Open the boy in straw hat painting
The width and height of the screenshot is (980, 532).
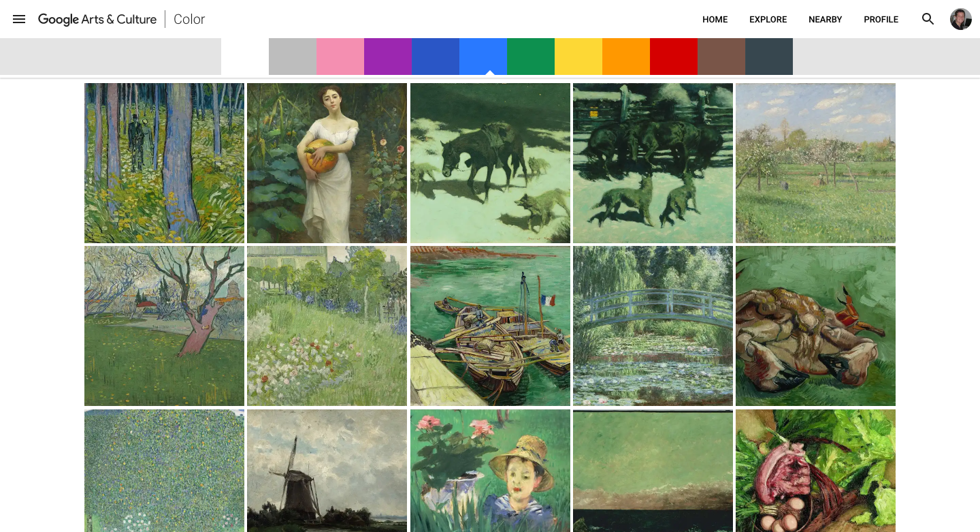tap(490, 471)
